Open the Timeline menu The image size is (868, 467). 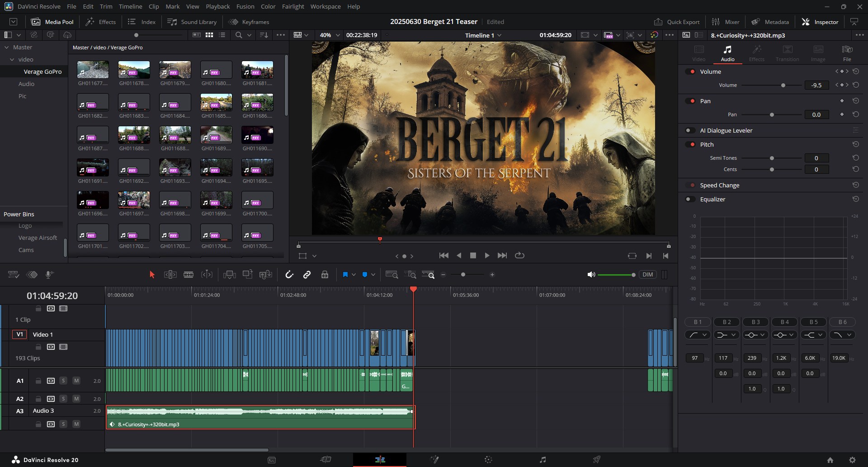pyautogui.click(x=131, y=6)
